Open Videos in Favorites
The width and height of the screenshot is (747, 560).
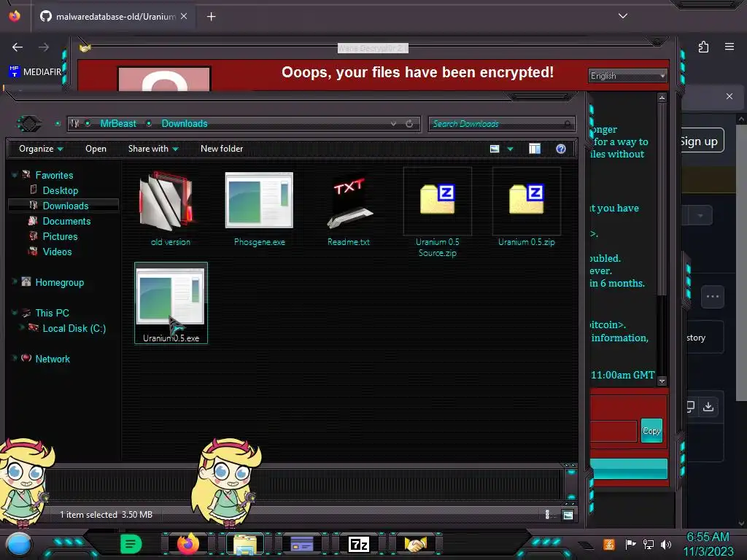[57, 252]
